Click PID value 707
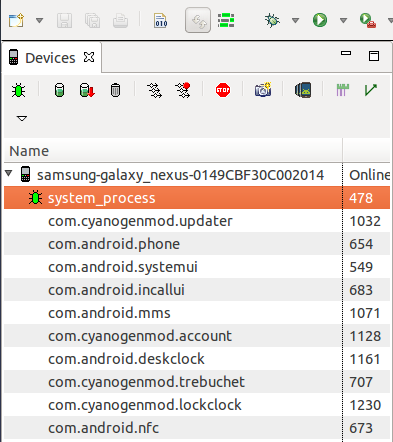393x442 pixels. (361, 382)
